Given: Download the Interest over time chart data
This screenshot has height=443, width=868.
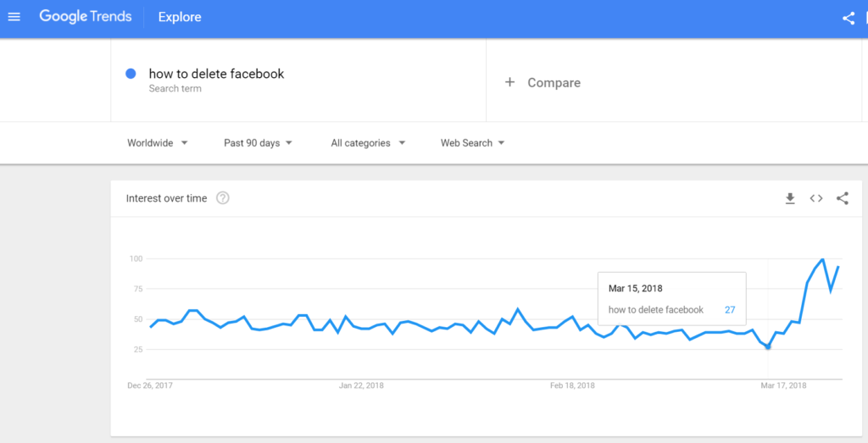Looking at the screenshot, I should [790, 198].
